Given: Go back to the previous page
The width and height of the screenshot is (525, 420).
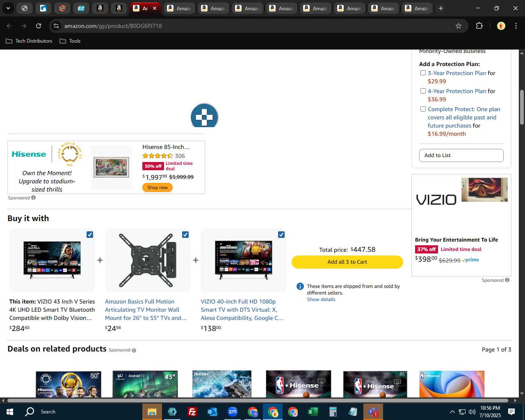Looking at the screenshot, I should pos(9,26).
